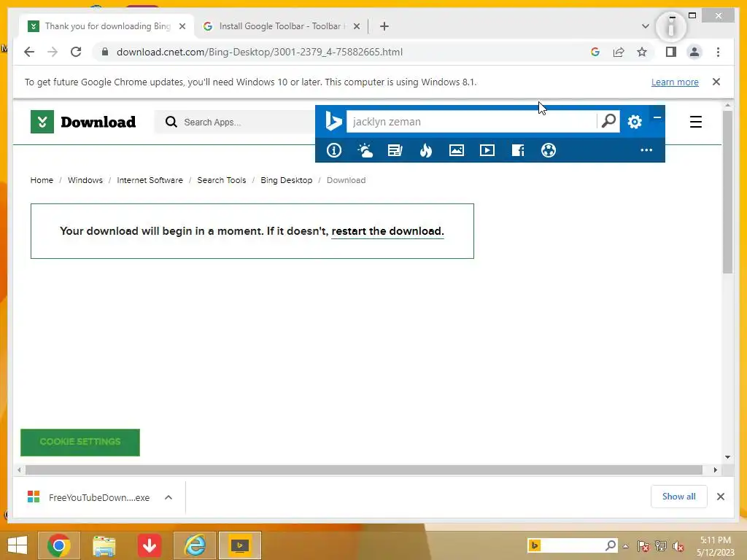Close the Bing download tab
This screenshot has width=747, height=560.
[x=182, y=26]
